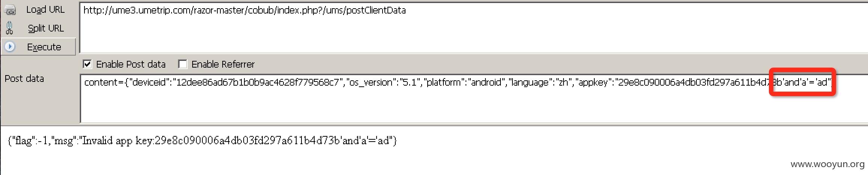
Task: Click the Execute play arrow icon
Action: coord(10,47)
